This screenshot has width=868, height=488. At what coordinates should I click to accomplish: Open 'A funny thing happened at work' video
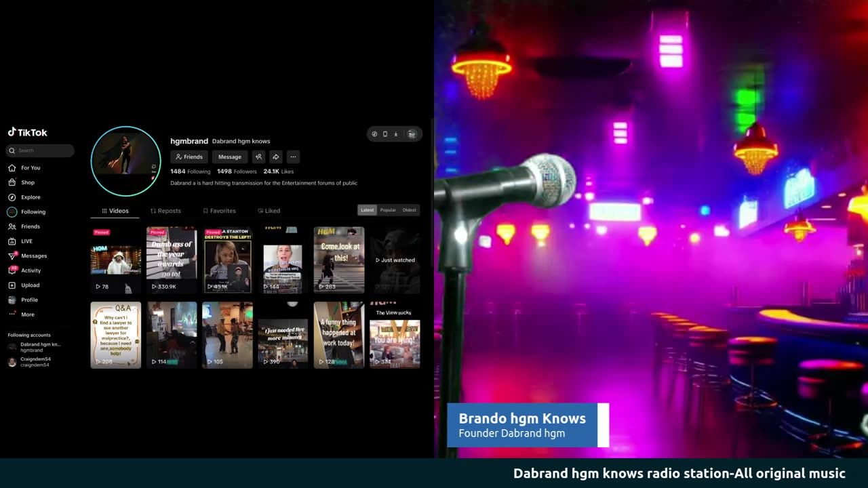339,335
